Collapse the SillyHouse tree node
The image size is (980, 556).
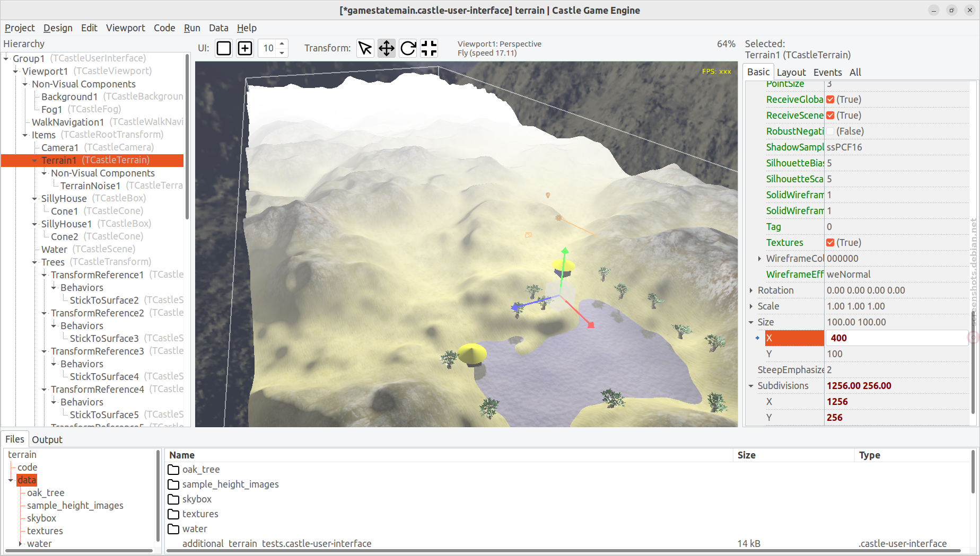(34, 198)
